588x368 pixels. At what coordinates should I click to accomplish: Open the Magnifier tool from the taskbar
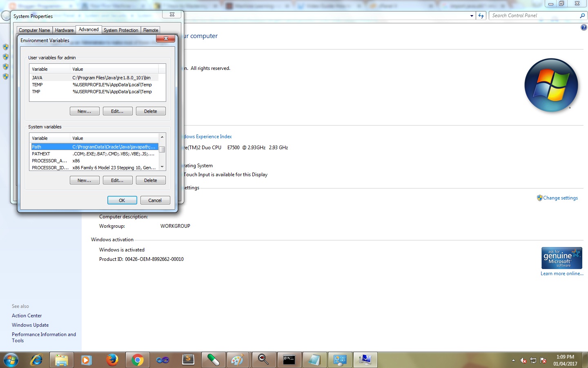click(264, 360)
